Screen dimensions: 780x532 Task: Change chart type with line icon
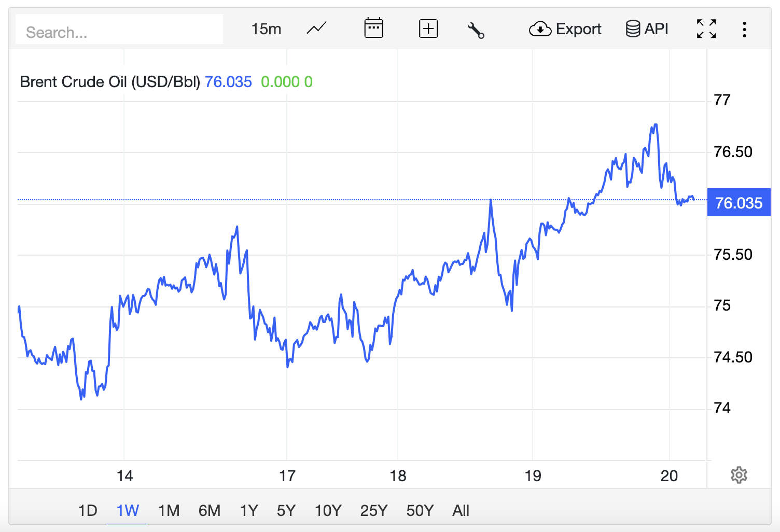coord(316,29)
